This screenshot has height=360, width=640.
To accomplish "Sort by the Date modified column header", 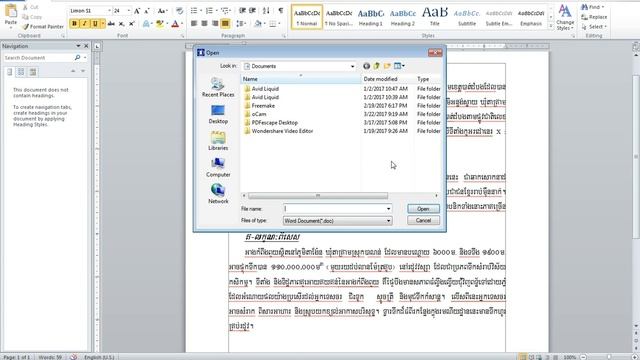I will pos(387,79).
